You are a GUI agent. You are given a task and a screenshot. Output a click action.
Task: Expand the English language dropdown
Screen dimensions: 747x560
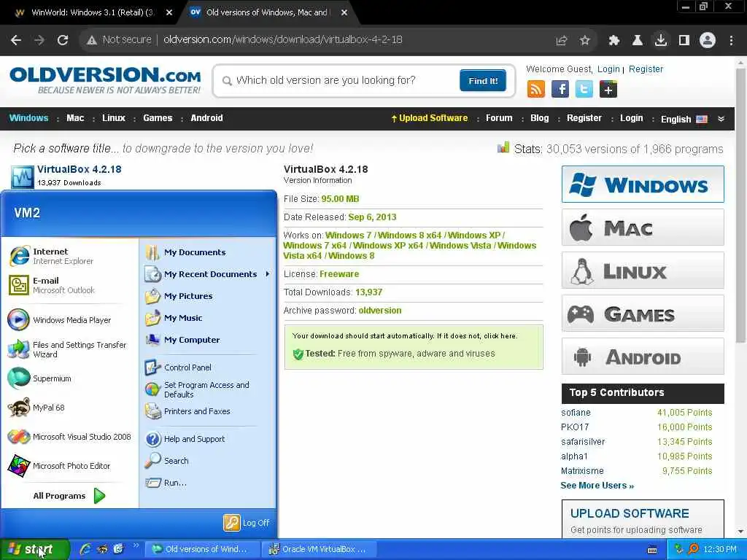[x=693, y=119]
